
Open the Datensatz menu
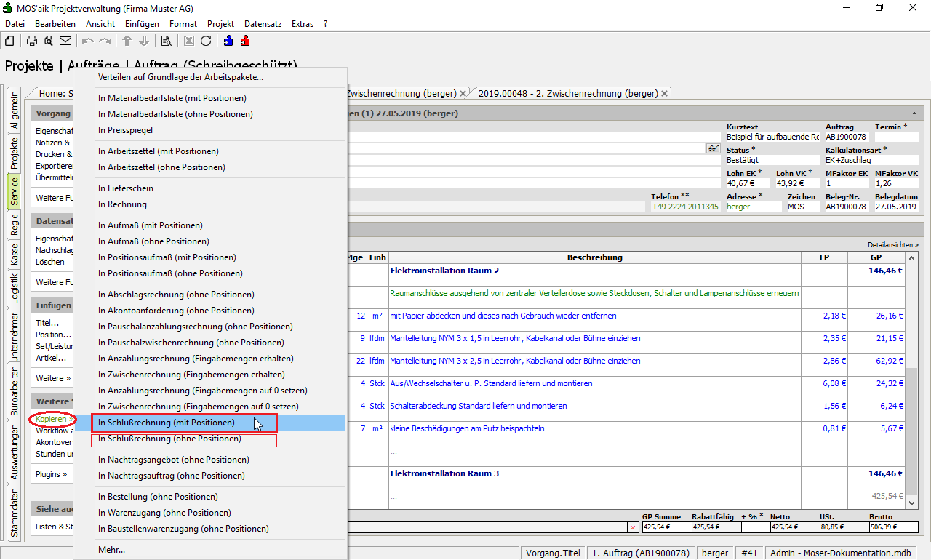[263, 24]
